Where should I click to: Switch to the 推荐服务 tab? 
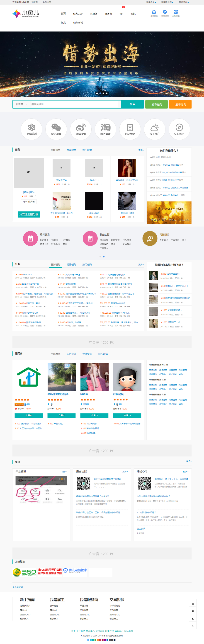71,150
